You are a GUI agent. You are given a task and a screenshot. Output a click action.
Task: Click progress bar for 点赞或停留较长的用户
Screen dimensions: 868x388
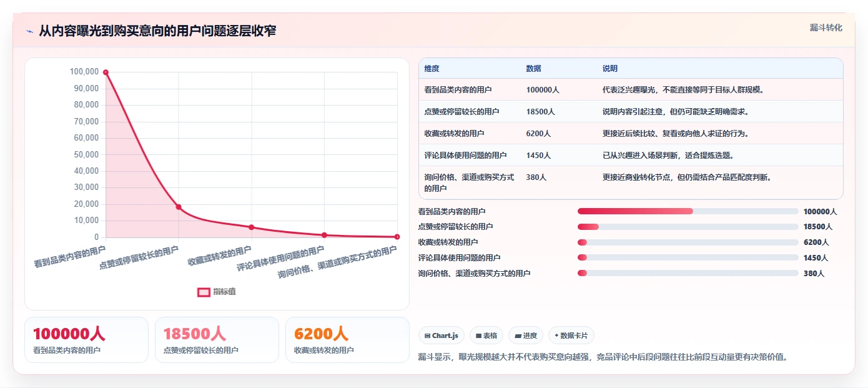tap(688, 227)
